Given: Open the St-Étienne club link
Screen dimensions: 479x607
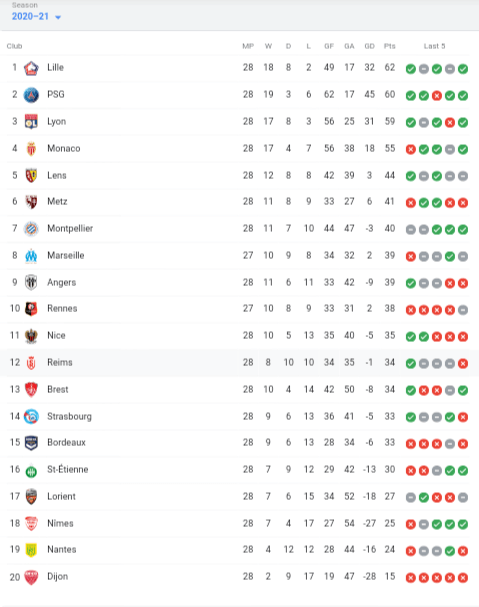Looking at the screenshot, I should 68,469.
